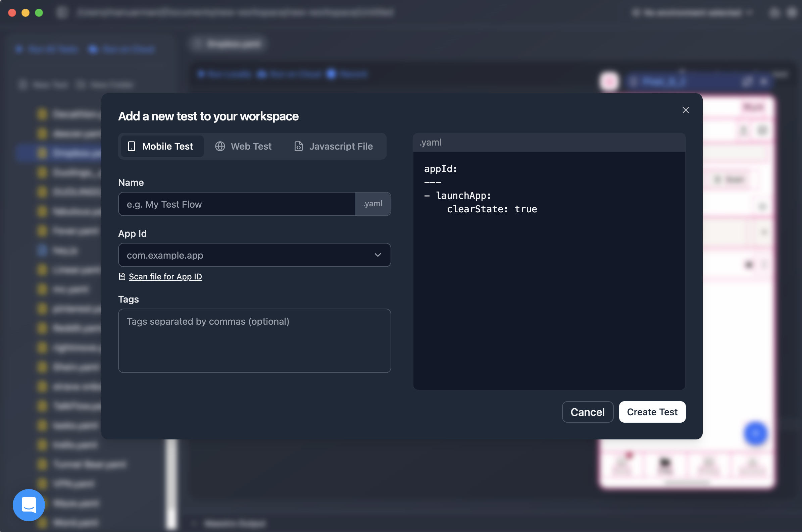This screenshot has height=532, width=802.
Task: Click the phone icon on Mobile Test
Action: point(131,146)
